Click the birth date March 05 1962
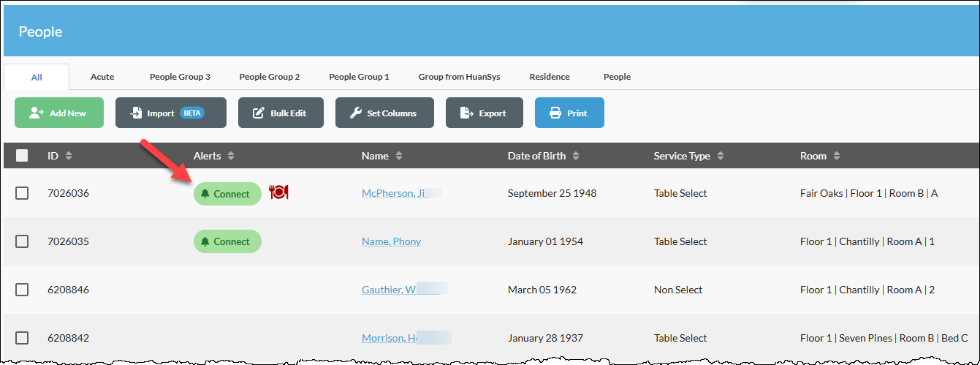 [x=542, y=290]
